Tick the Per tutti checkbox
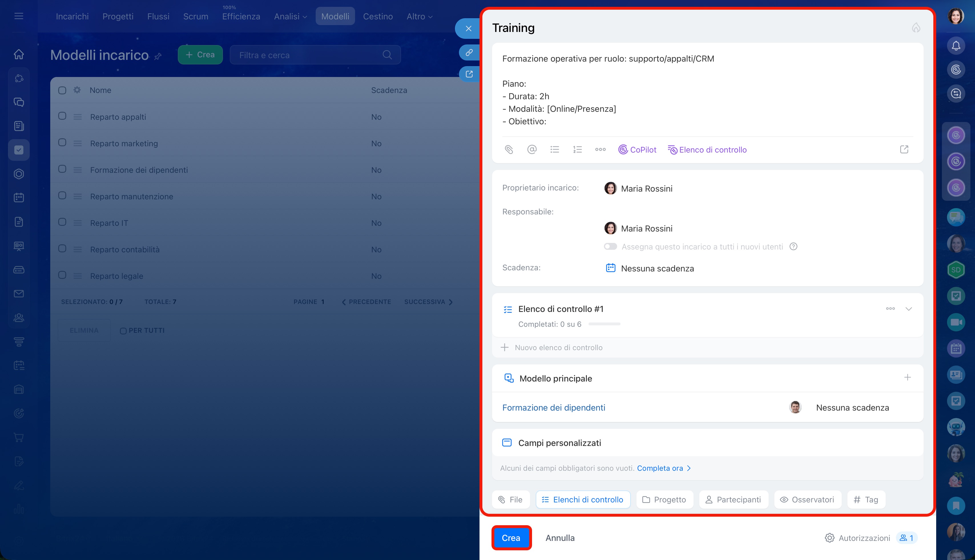Image resolution: width=975 pixels, height=560 pixels. (x=123, y=331)
